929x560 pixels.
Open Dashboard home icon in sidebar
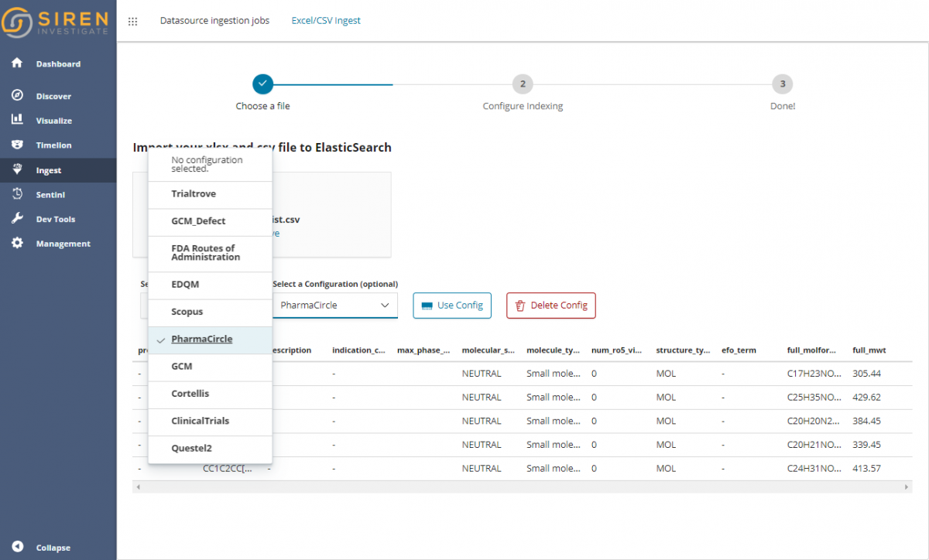17,63
